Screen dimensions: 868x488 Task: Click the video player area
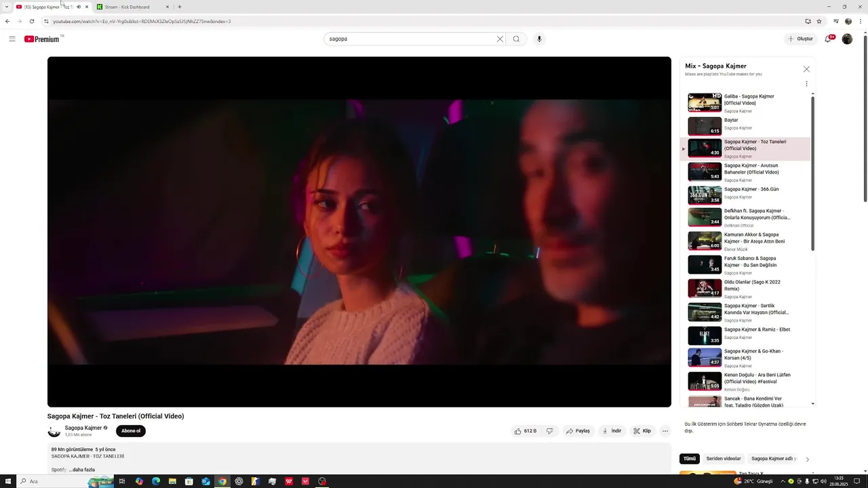(x=359, y=232)
